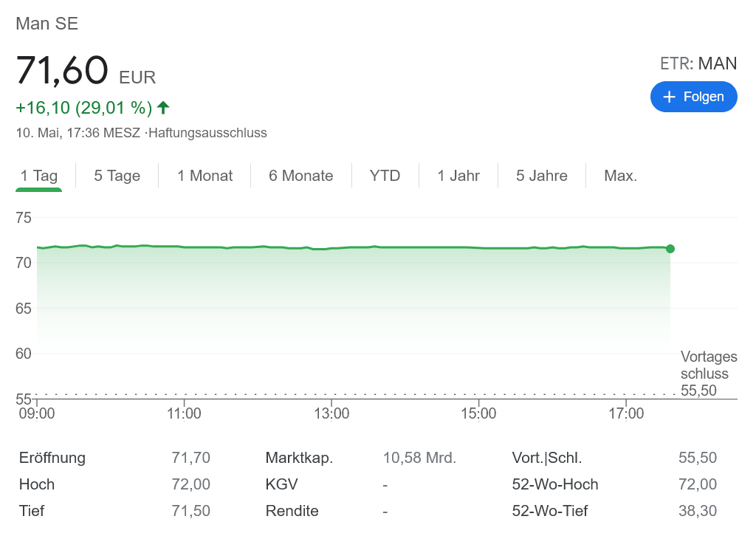Click the green endpoint dot on the chart
Image resolution: width=756 pixels, height=536 pixels.
point(670,249)
